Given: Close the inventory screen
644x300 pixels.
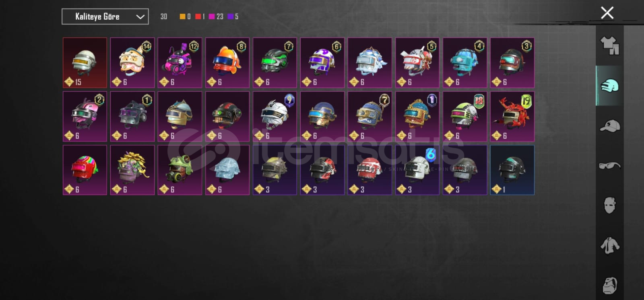Looking at the screenshot, I should 607,13.
